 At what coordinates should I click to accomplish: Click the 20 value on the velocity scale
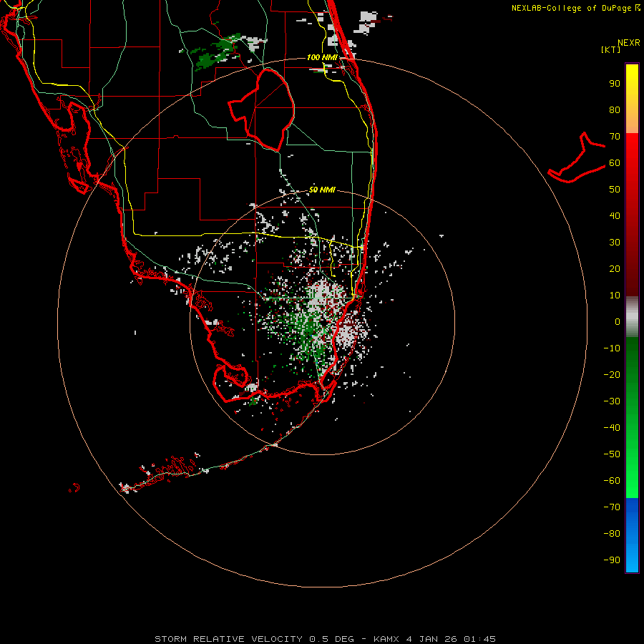point(615,269)
